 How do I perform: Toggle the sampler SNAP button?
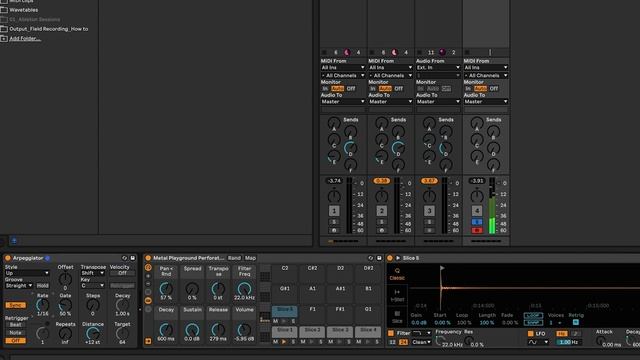pyautogui.click(x=533, y=322)
